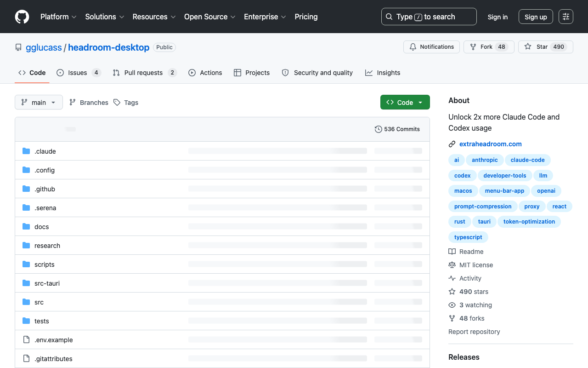Select the anthropic topic tag
This screenshot has height=368, width=588.
(x=485, y=160)
